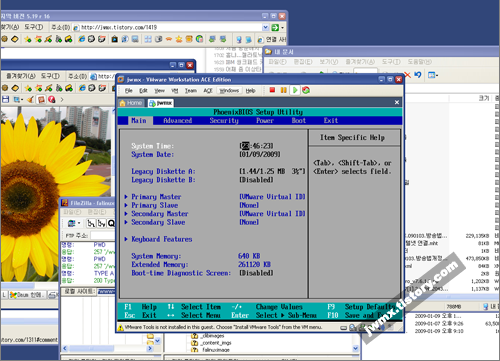Click the black bag icon in top browser toolbar

pyautogui.click(x=114, y=39)
